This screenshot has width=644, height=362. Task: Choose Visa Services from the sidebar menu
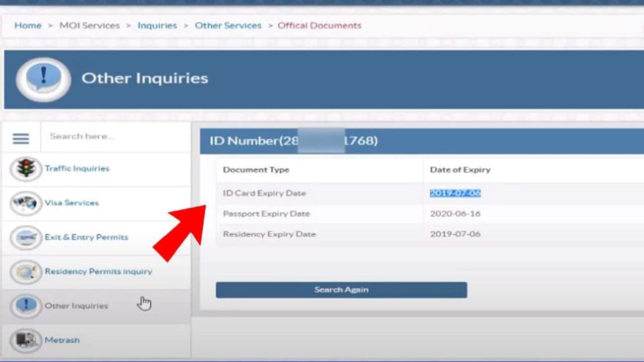pyautogui.click(x=71, y=203)
